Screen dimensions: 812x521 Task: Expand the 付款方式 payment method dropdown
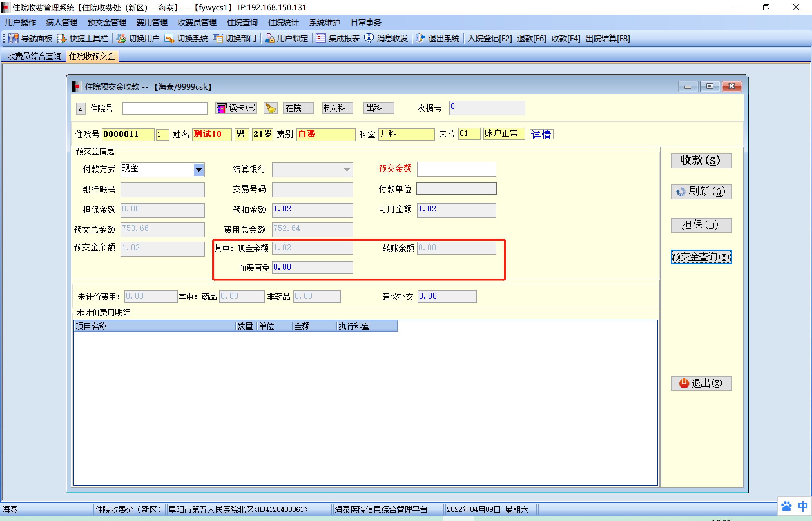click(199, 170)
